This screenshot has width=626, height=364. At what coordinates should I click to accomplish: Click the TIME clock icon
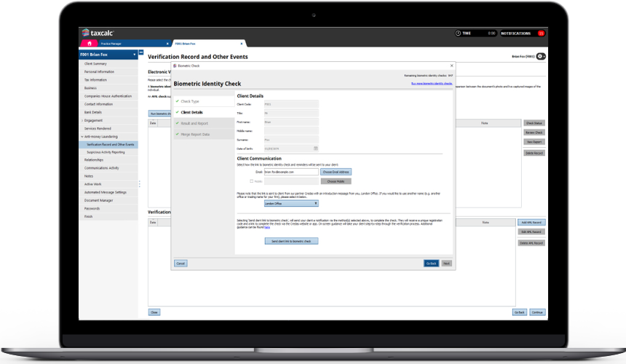pyautogui.click(x=458, y=33)
